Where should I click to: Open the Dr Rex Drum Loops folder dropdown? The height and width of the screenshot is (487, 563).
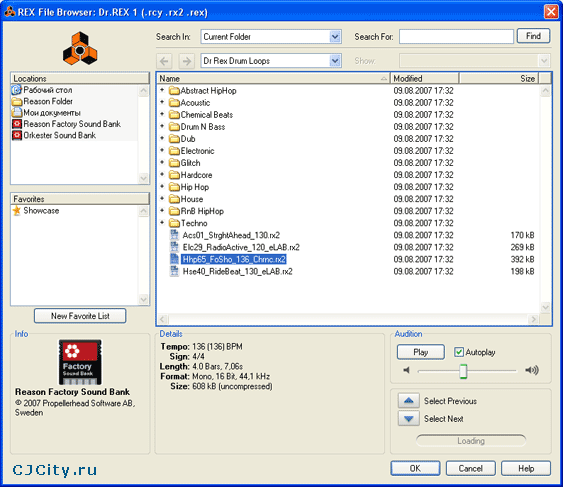click(x=335, y=61)
